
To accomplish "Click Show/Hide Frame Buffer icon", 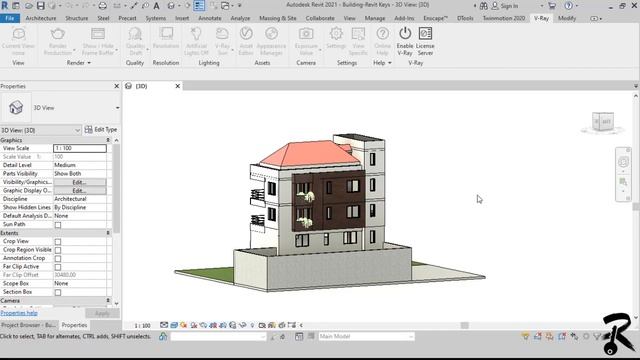I will [98, 33].
